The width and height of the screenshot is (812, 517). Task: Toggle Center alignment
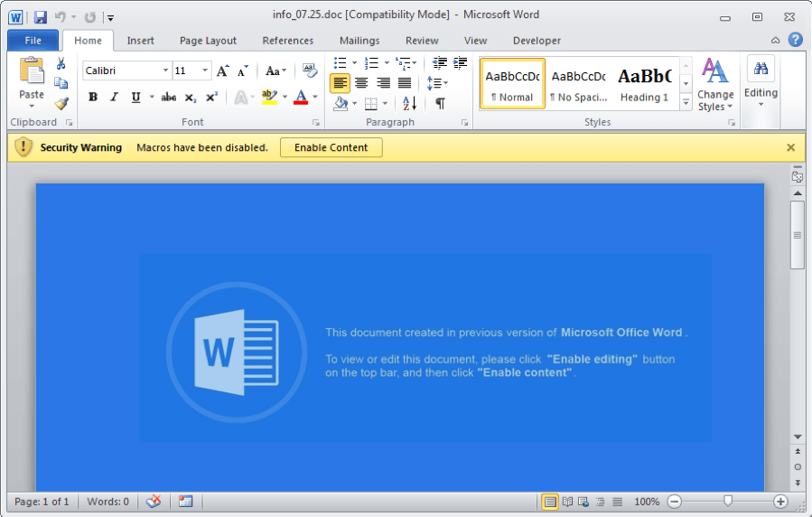[361, 83]
